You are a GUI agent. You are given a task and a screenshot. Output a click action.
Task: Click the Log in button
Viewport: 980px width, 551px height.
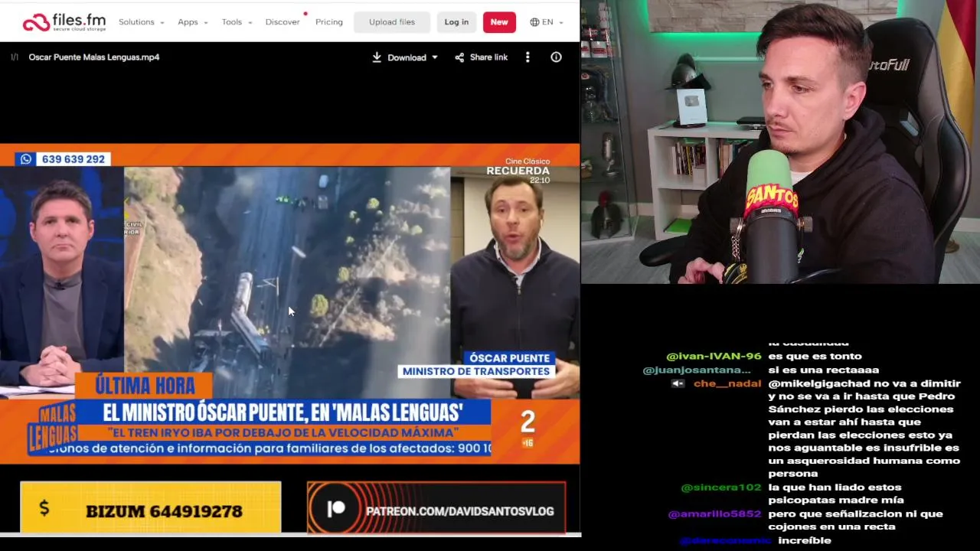pos(456,22)
